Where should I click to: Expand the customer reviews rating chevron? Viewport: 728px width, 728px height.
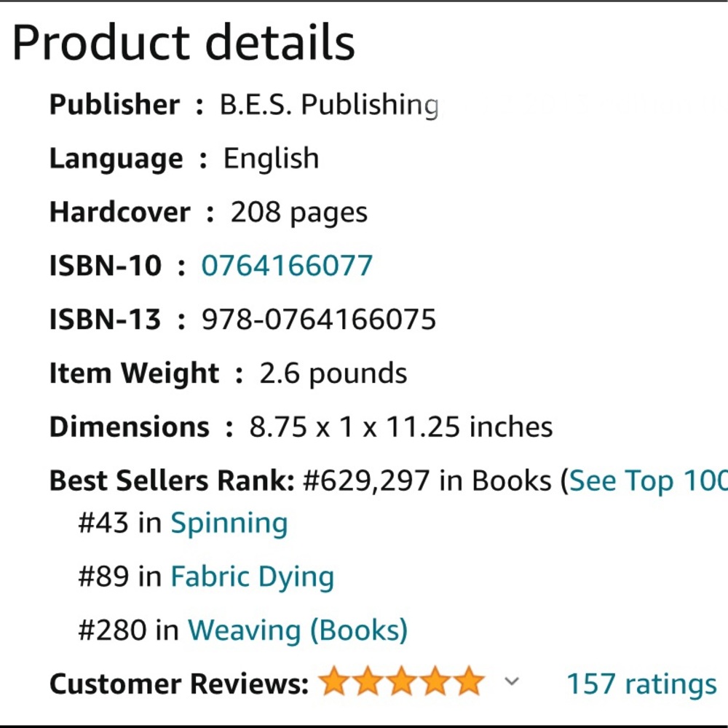512,681
